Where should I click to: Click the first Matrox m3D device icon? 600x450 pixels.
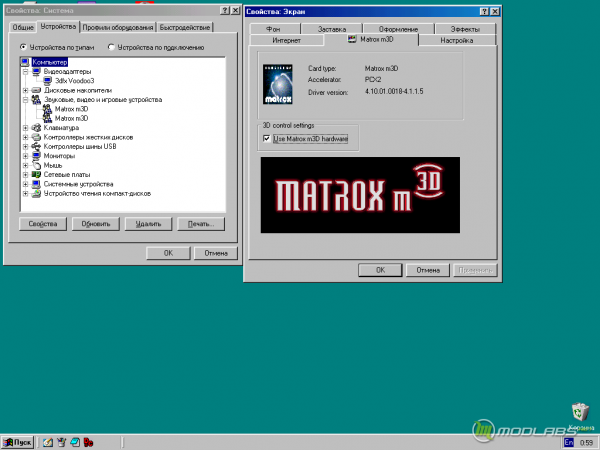pyautogui.click(x=47, y=109)
